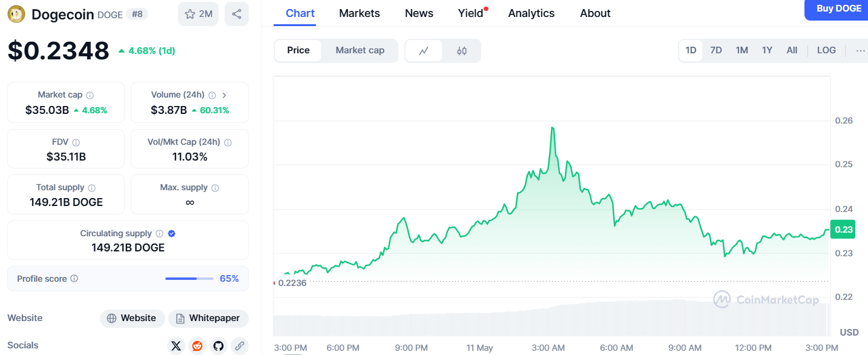Click the 11 May date label on axis
The image size is (868, 355).
pyautogui.click(x=479, y=348)
